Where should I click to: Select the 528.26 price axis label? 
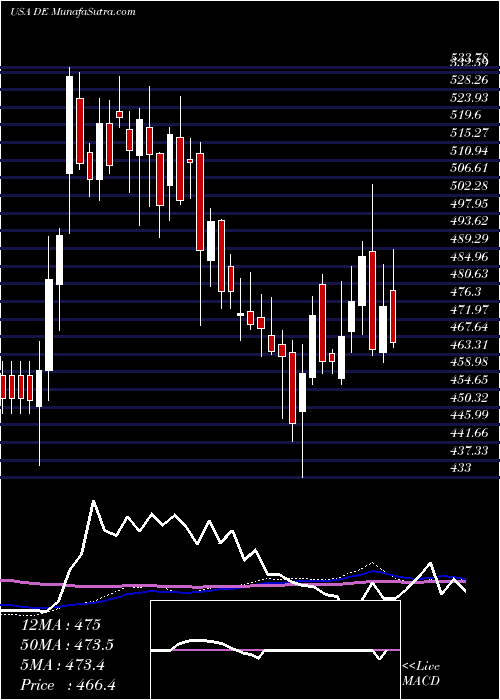[471, 82]
